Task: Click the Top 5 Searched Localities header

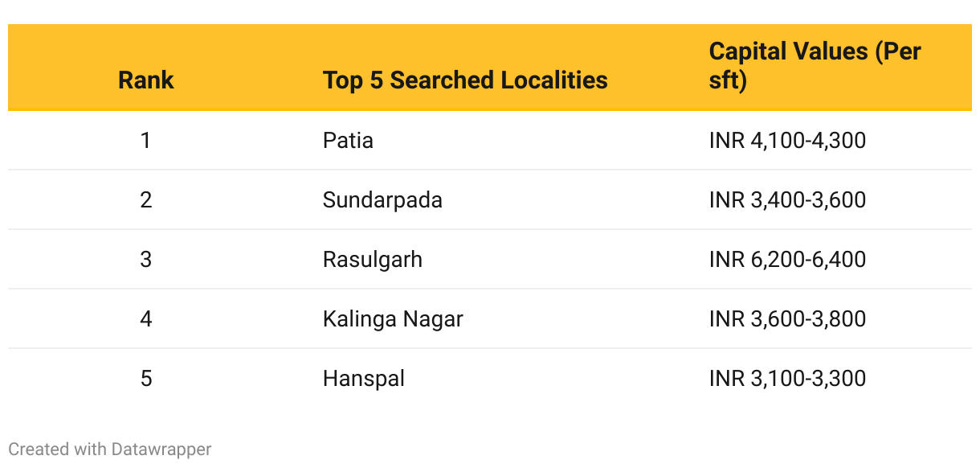Action: pos(465,80)
